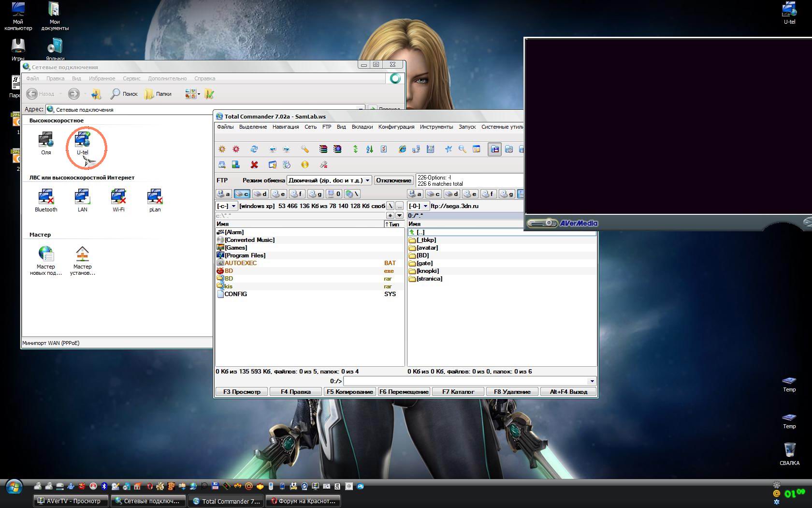Click the F3 Просмотр button
Screen dimensions: 812x508
242,392
